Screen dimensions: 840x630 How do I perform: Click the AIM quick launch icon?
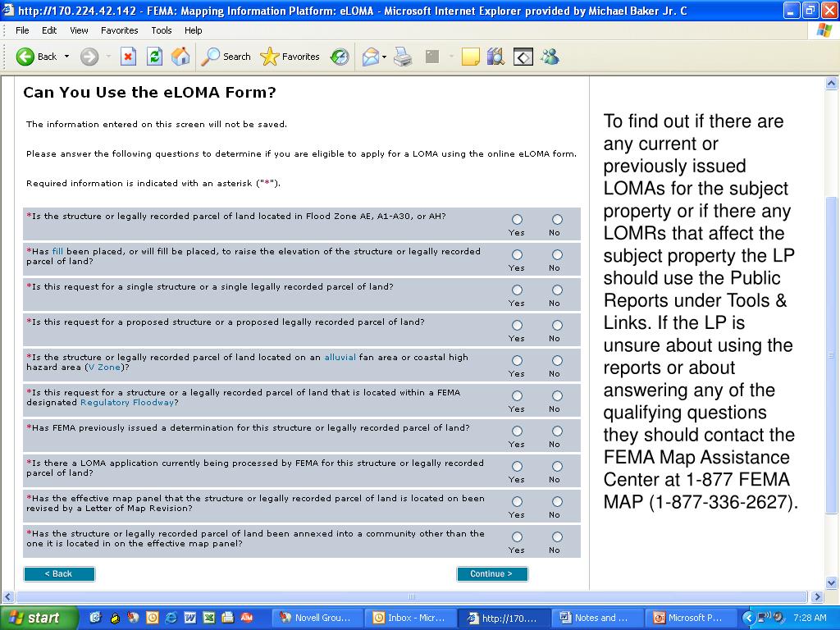[246, 618]
